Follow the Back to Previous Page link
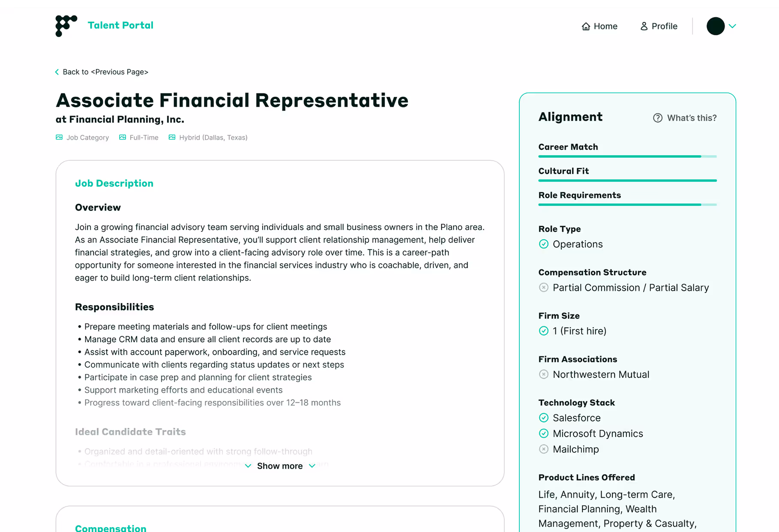Image resolution: width=779 pixels, height=532 pixels. point(105,72)
